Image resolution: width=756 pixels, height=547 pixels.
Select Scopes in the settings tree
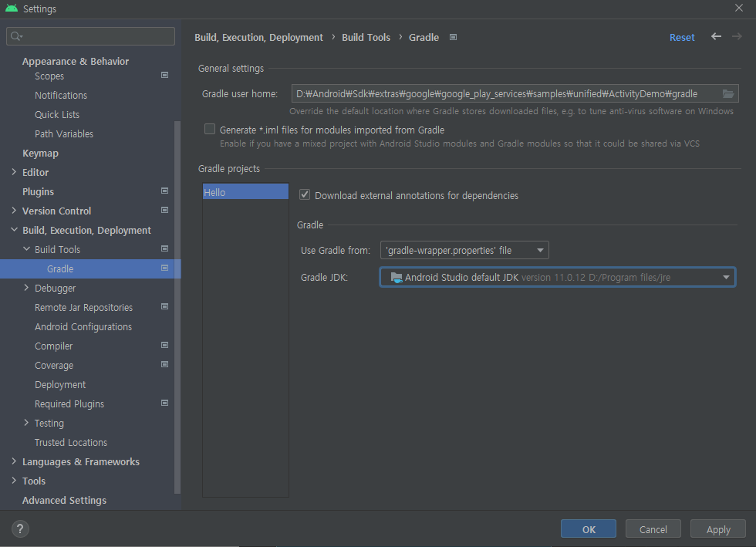click(x=49, y=76)
